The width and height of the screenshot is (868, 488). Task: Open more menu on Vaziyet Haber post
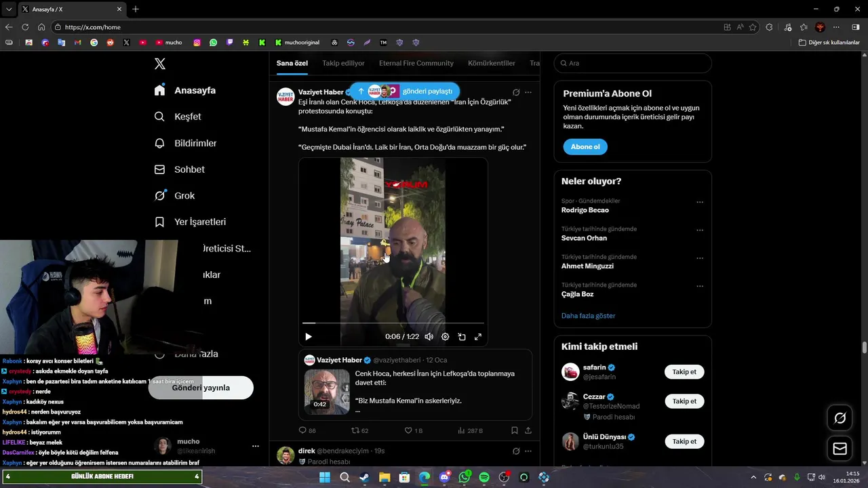pos(528,92)
